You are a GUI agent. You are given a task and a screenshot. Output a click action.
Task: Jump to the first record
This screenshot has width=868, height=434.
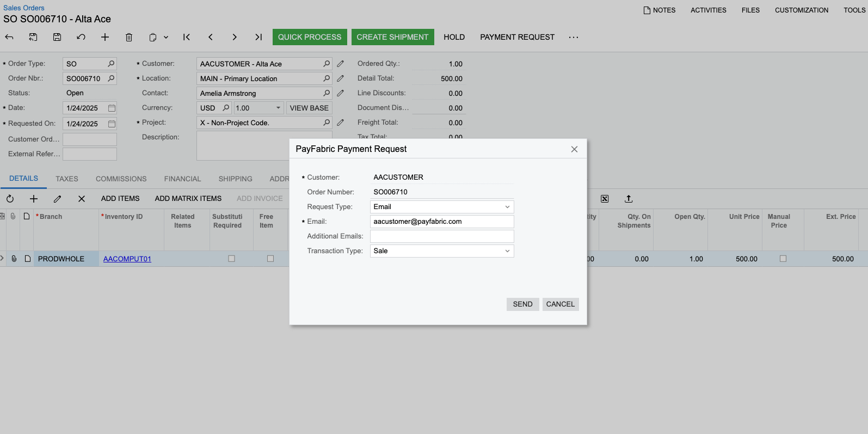pyautogui.click(x=187, y=37)
